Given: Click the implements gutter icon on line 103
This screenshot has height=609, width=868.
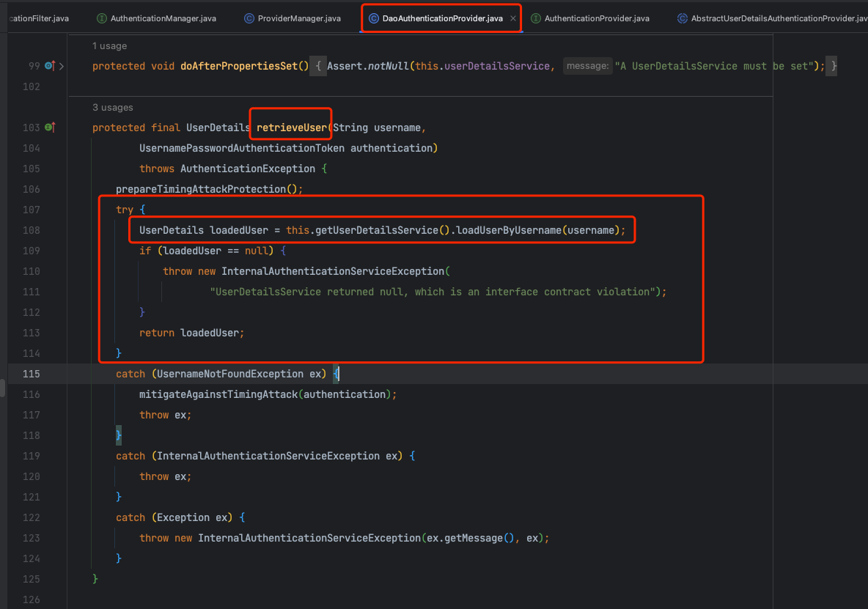Looking at the screenshot, I should click(x=49, y=128).
